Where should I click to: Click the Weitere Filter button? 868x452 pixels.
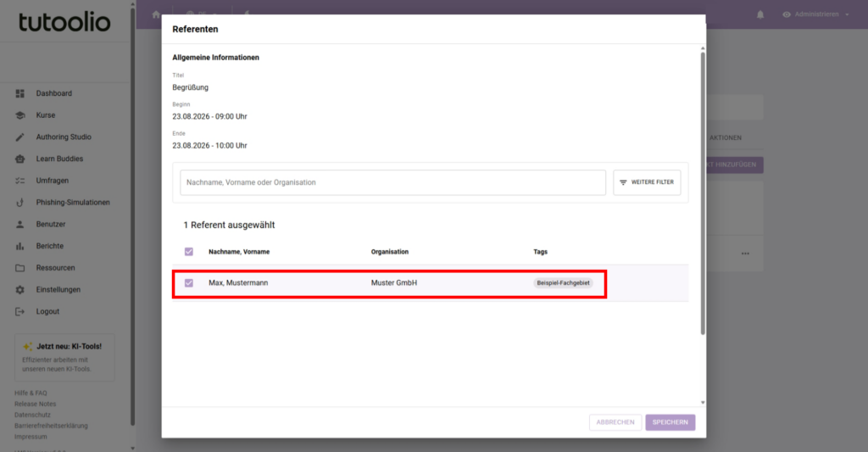[647, 182]
